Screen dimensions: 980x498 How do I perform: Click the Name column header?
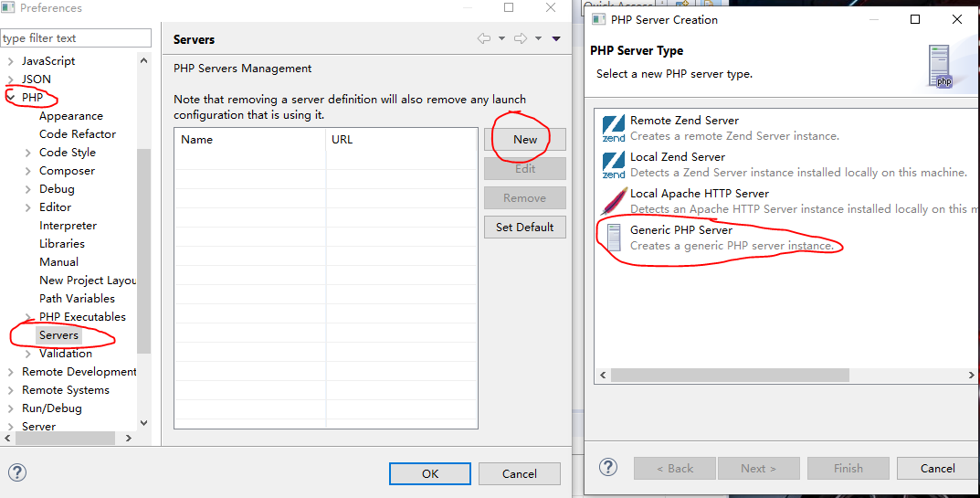pyautogui.click(x=250, y=140)
